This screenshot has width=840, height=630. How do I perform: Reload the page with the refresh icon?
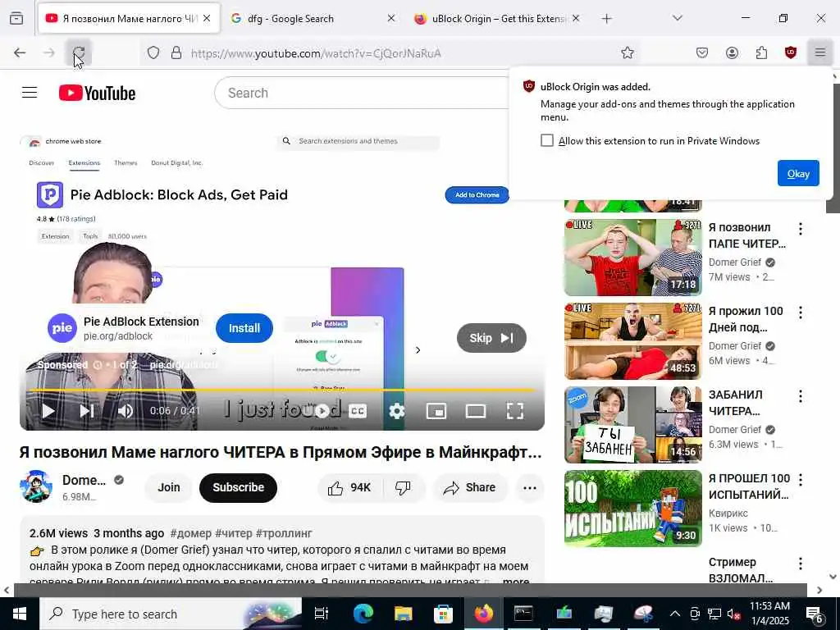(79, 52)
